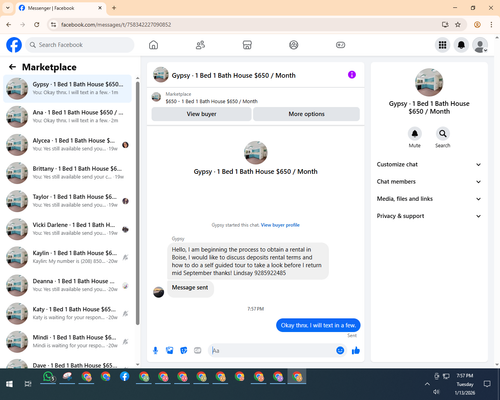500x400 pixels.
Task: Open the Katy conversation in list
Action: 67,313
